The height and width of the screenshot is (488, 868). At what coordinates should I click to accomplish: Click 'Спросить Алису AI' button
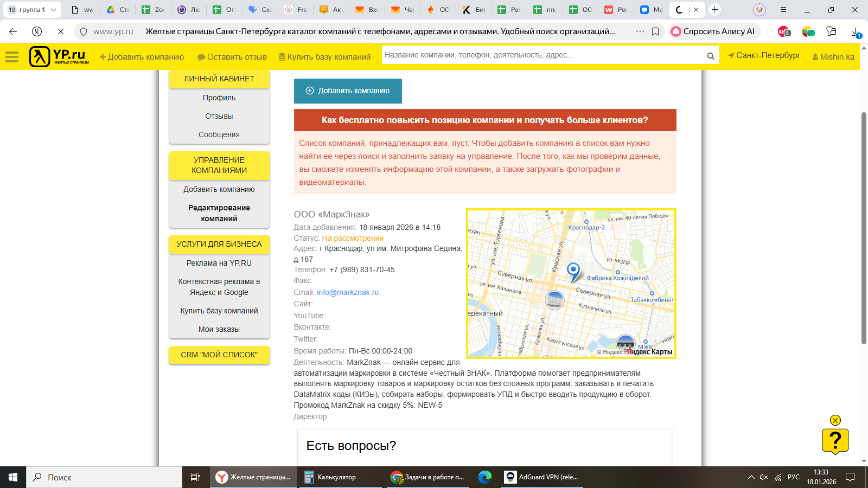[x=714, y=31]
